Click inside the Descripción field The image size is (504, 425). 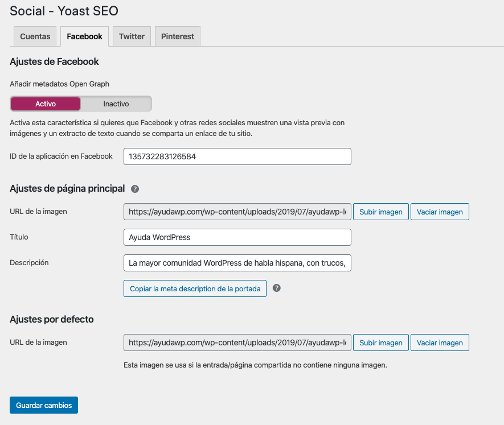(x=237, y=263)
